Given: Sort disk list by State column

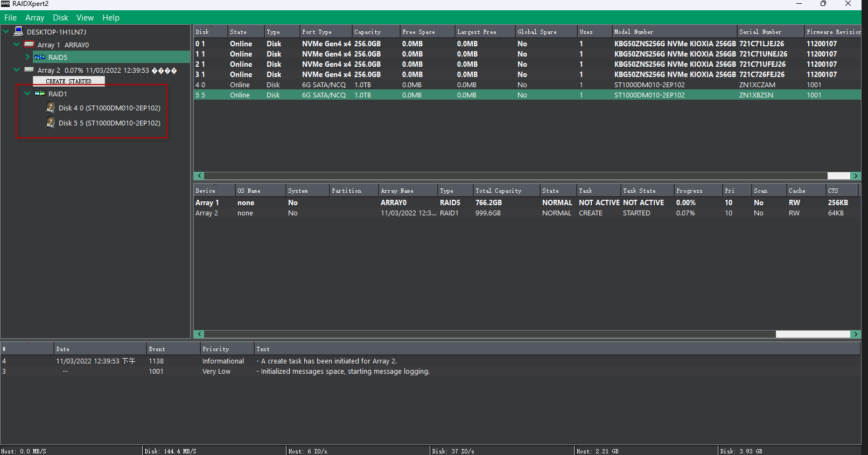Looking at the screenshot, I should coord(246,32).
